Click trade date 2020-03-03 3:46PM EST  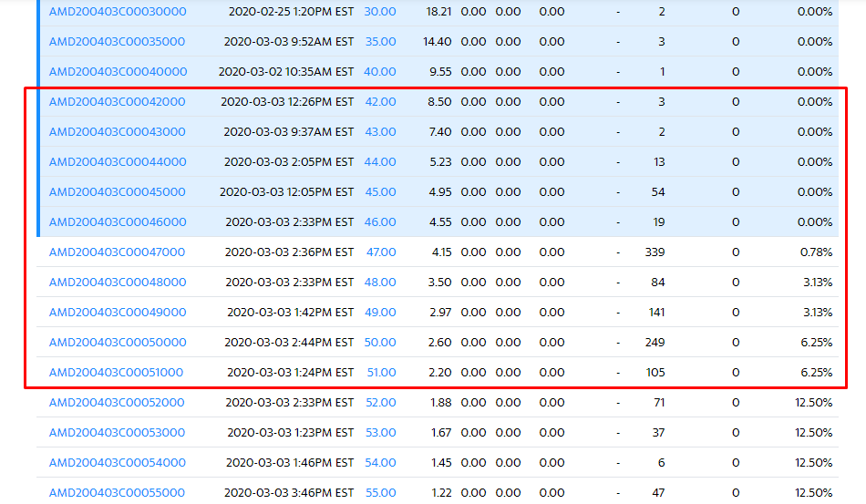tap(289, 493)
